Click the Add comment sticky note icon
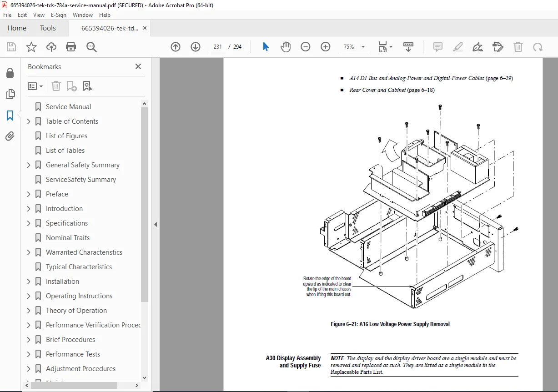 [x=438, y=47]
